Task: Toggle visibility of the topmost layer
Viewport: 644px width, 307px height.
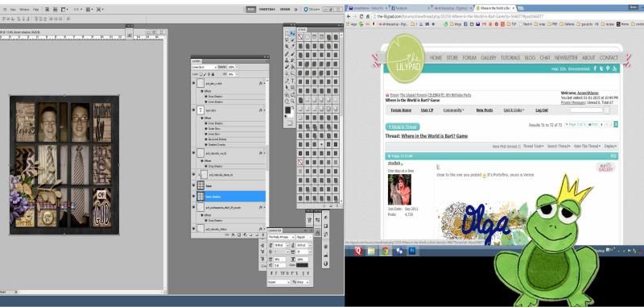Action: tap(194, 84)
